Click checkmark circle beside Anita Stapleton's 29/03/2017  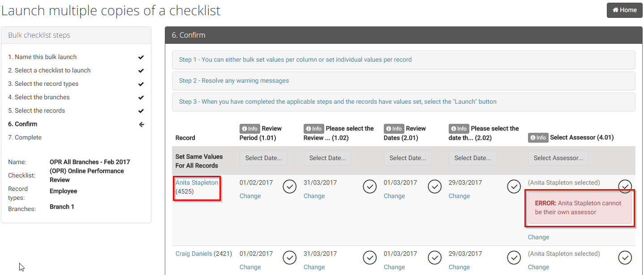(514, 186)
